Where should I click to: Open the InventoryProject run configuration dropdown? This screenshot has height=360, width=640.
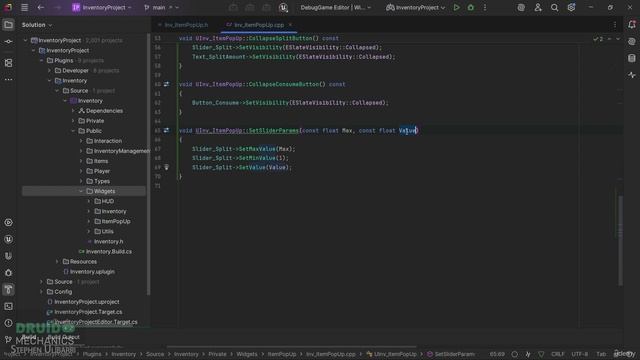pos(415,7)
